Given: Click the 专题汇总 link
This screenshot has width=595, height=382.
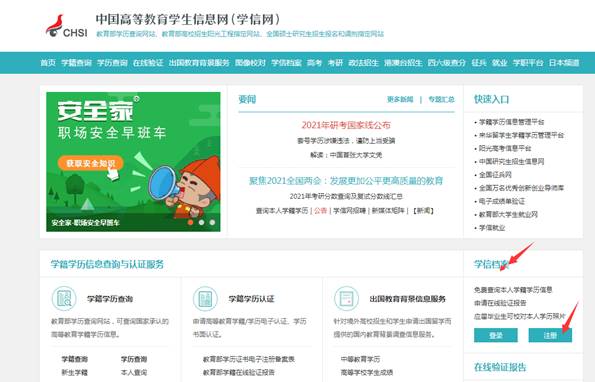Looking at the screenshot, I should (441, 99).
